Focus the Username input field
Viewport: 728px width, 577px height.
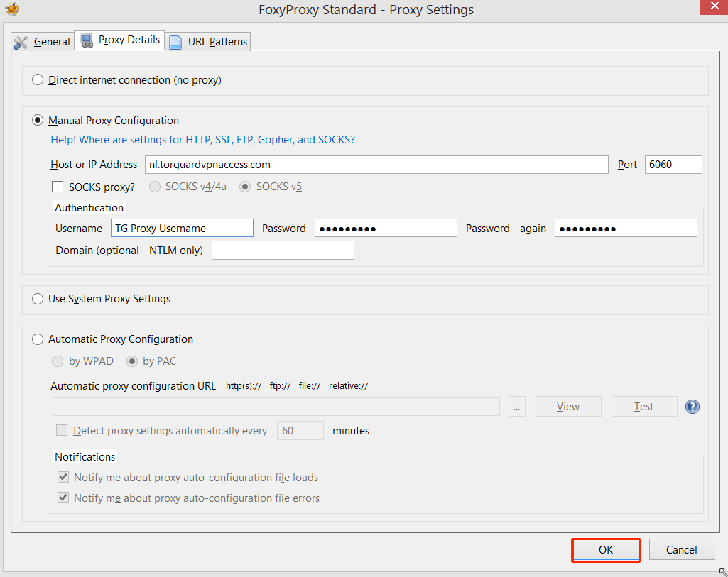coord(182,228)
